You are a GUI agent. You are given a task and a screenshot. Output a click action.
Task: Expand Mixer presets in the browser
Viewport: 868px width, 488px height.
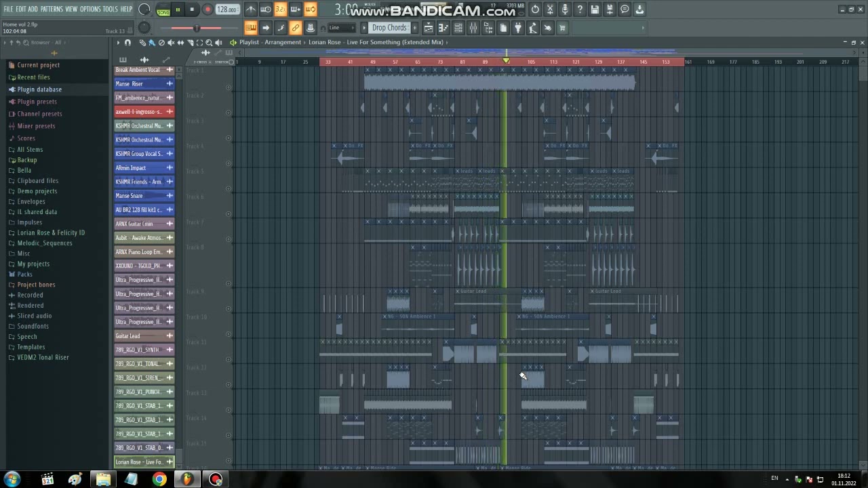tap(36, 126)
